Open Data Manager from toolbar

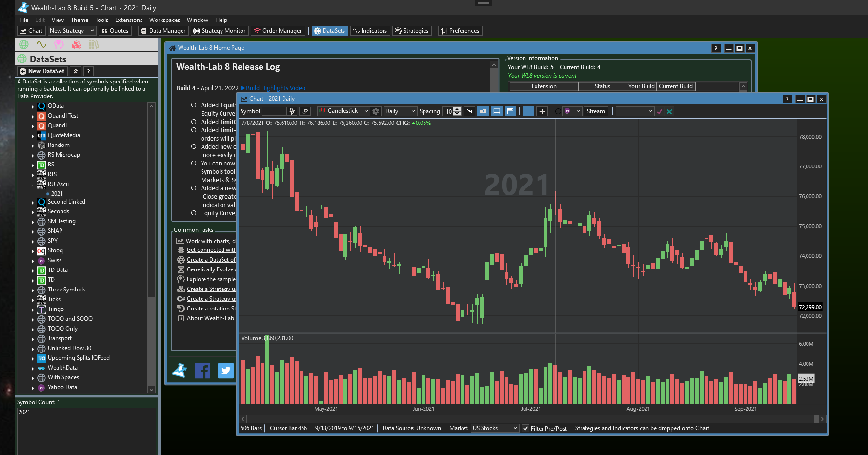(x=163, y=31)
